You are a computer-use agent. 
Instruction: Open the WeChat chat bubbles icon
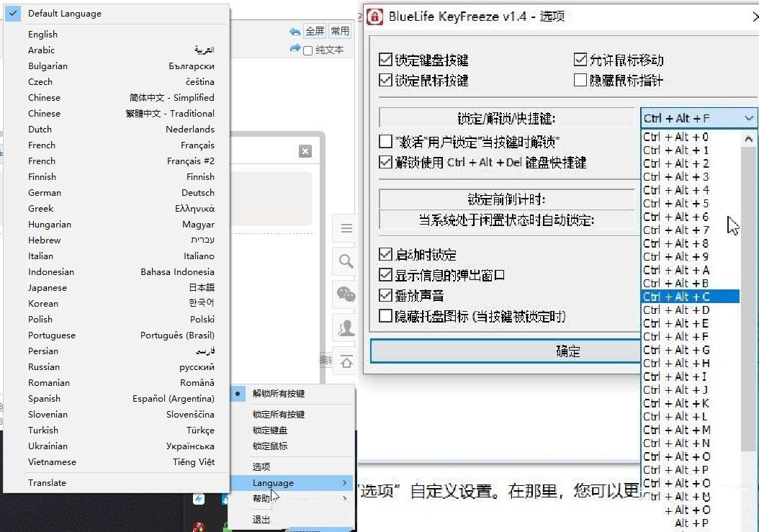(346, 294)
